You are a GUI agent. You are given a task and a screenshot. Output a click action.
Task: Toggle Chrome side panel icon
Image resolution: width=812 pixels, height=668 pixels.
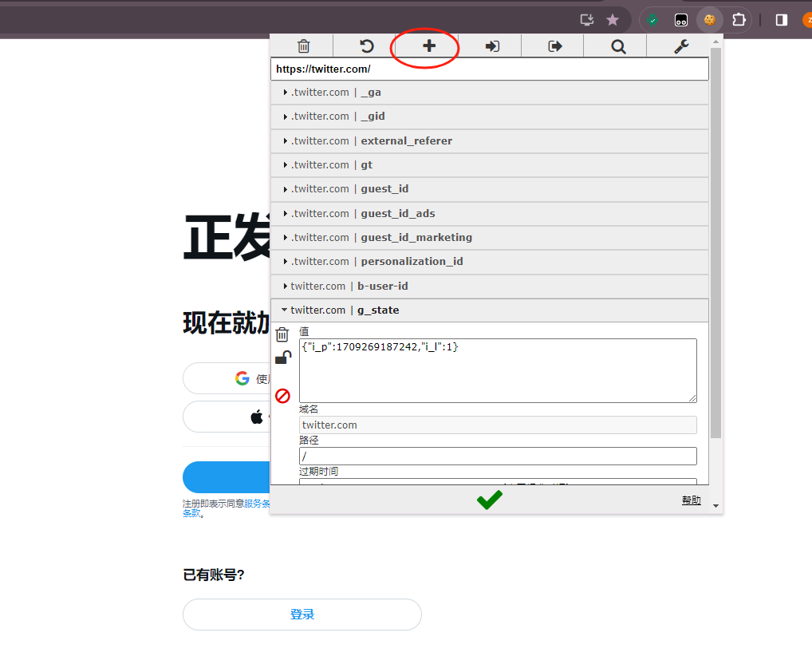[782, 20]
